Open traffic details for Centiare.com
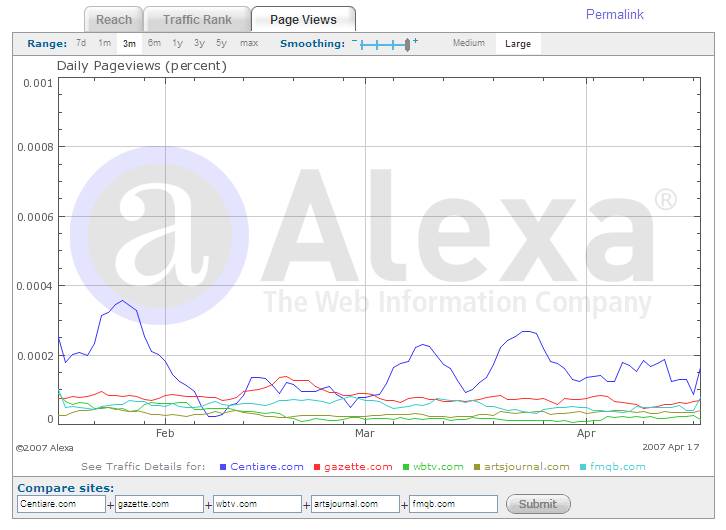Screen dimensions: 726x530 click(267, 467)
